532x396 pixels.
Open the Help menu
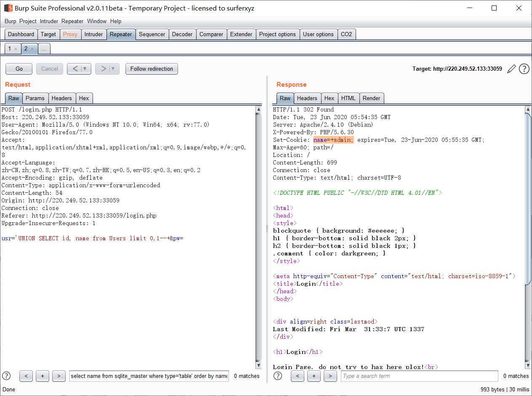116,21
